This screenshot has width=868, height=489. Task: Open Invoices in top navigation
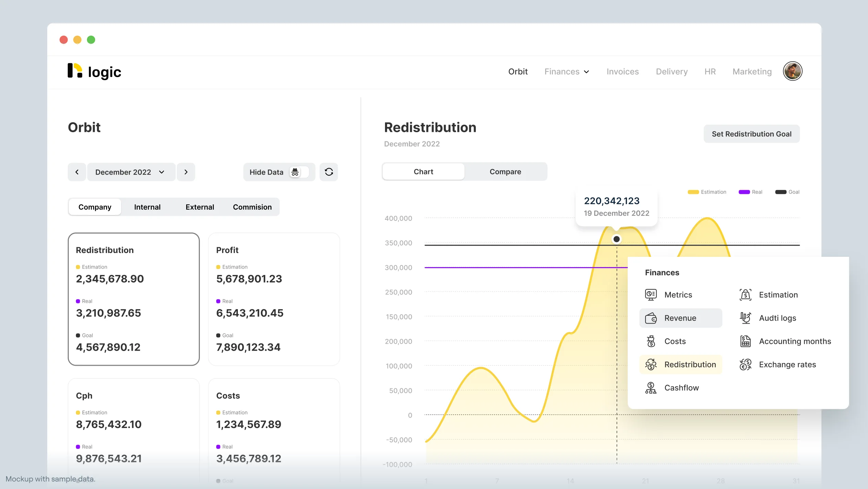coord(622,72)
